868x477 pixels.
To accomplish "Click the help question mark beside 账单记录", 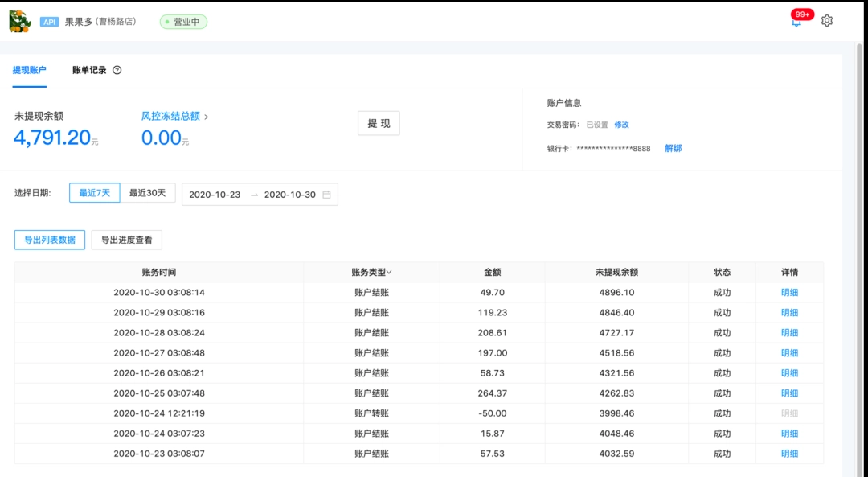I will pos(117,70).
